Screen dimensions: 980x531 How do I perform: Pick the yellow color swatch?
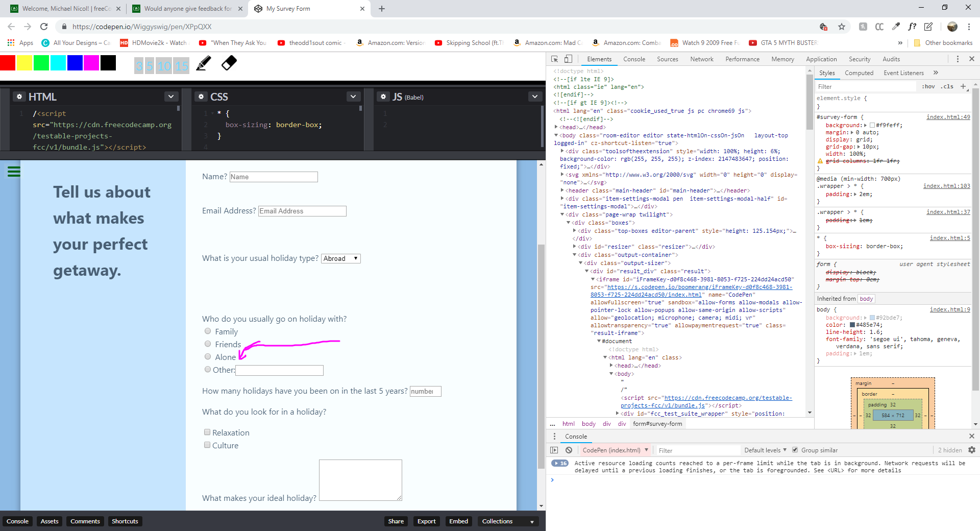pyautogui.click(x=24, y=63)
